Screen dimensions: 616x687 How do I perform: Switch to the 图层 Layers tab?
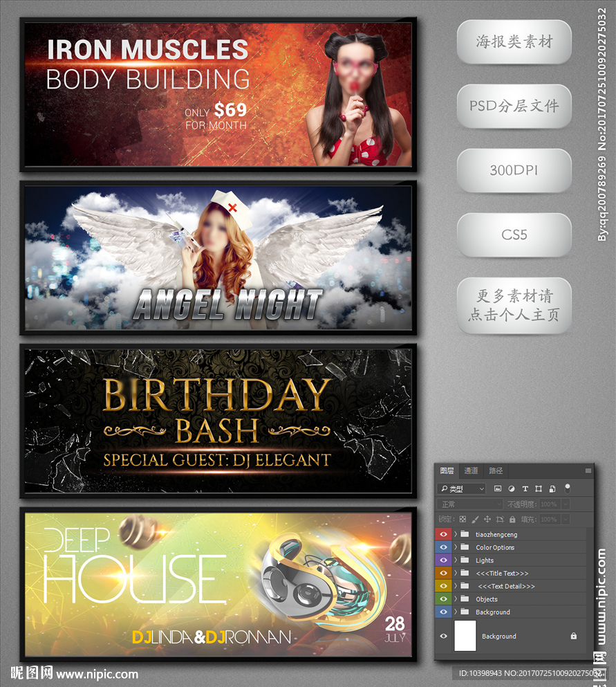[447, 470]
